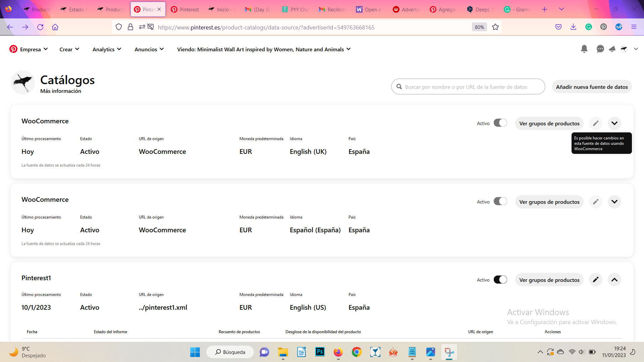This screenshot has height=362, width=644.
Task: Expand the Español (España) WooCommerce catalog details
Action: pos(614,202)
